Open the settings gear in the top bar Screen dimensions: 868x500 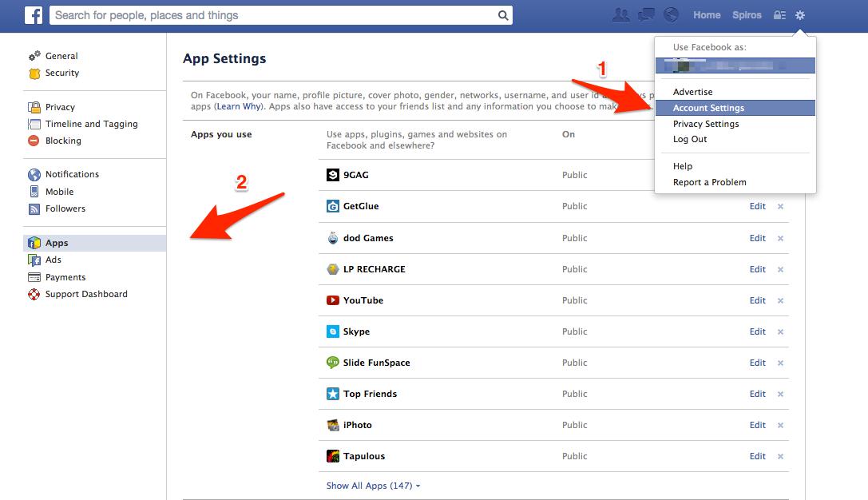coord(800,14)
